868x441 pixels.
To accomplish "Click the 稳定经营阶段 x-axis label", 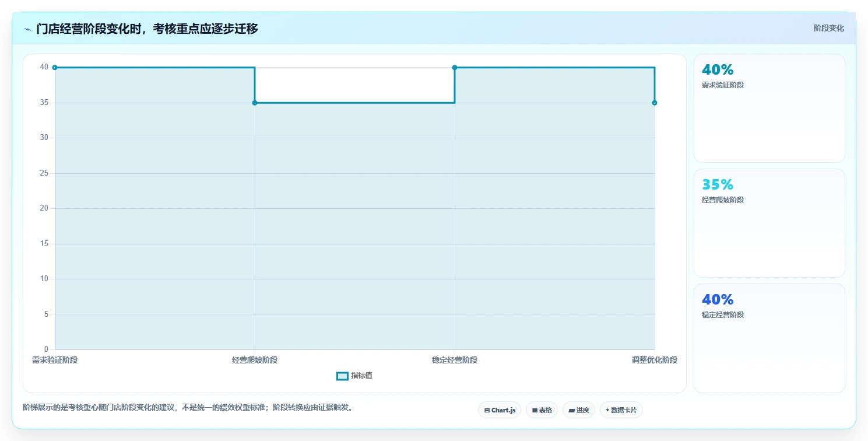I will 455,360.
